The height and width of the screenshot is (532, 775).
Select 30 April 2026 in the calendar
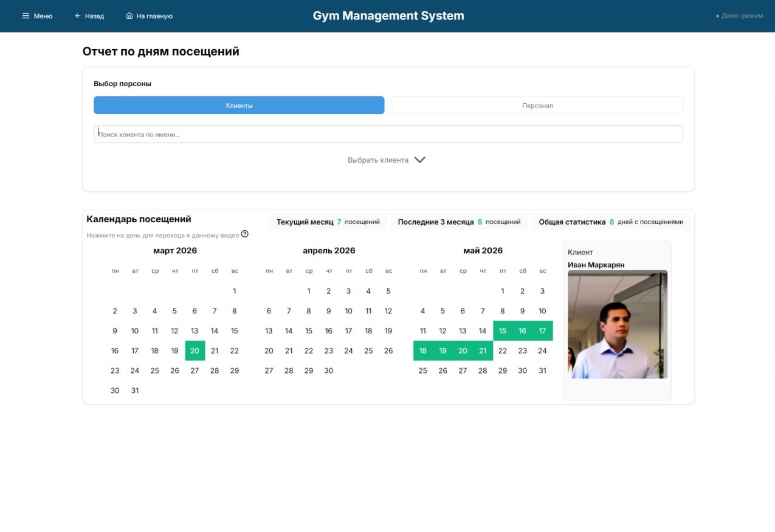(329, 370)
